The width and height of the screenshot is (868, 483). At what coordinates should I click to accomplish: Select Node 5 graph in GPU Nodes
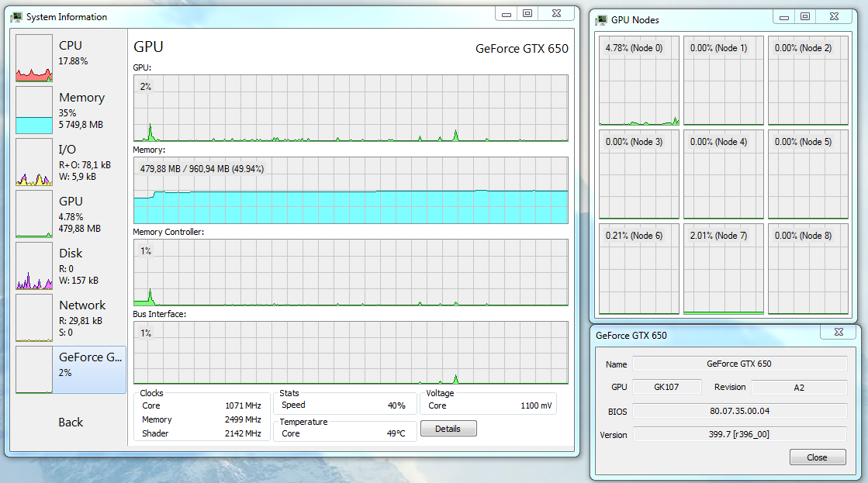pyautogui.click(x=808, y=174)
